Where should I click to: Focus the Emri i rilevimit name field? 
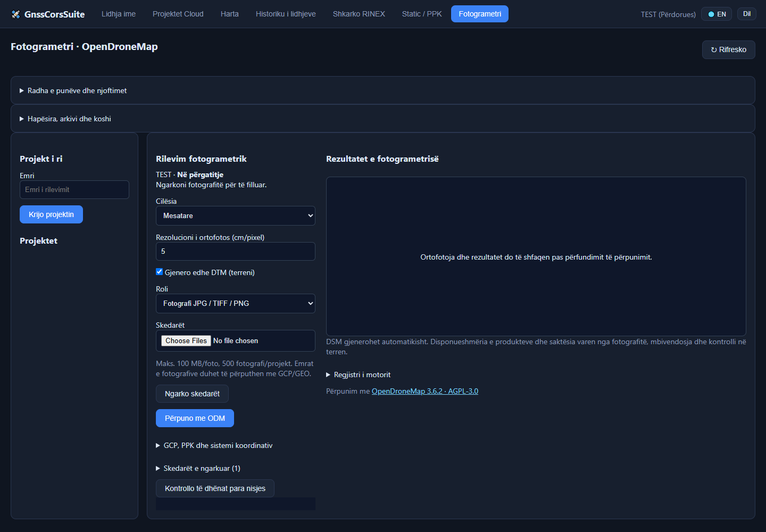tap(74, 189)
